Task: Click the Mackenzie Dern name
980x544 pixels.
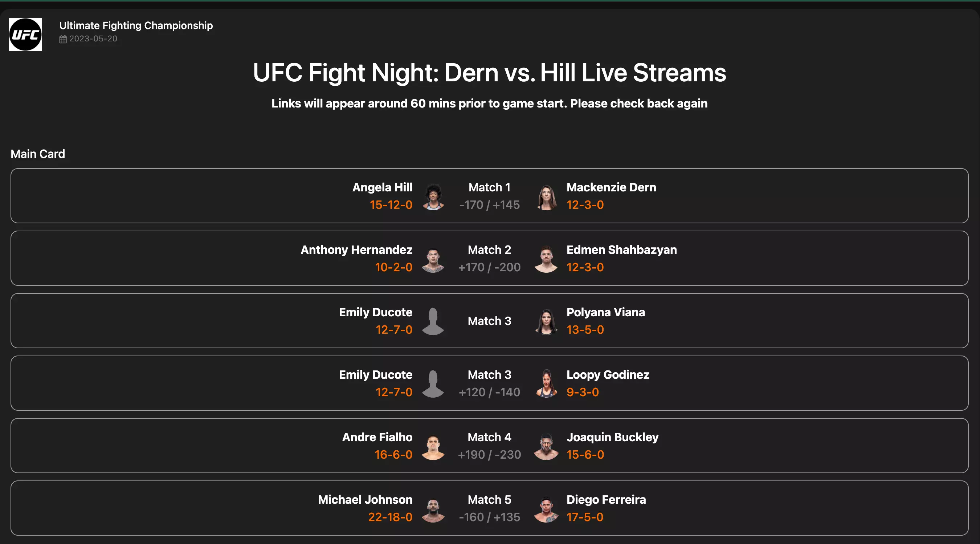Action: 611,187
